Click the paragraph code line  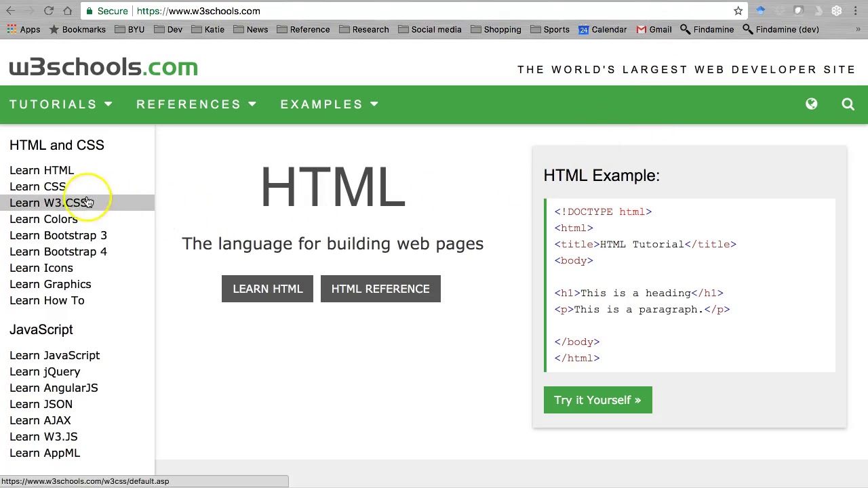642,309
